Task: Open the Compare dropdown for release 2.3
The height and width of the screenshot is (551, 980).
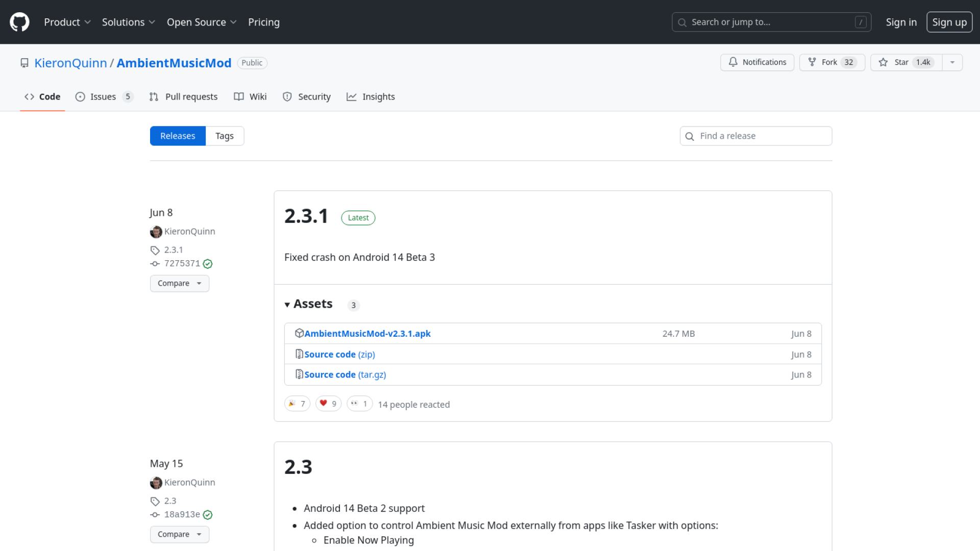Action: click(180, 534)
